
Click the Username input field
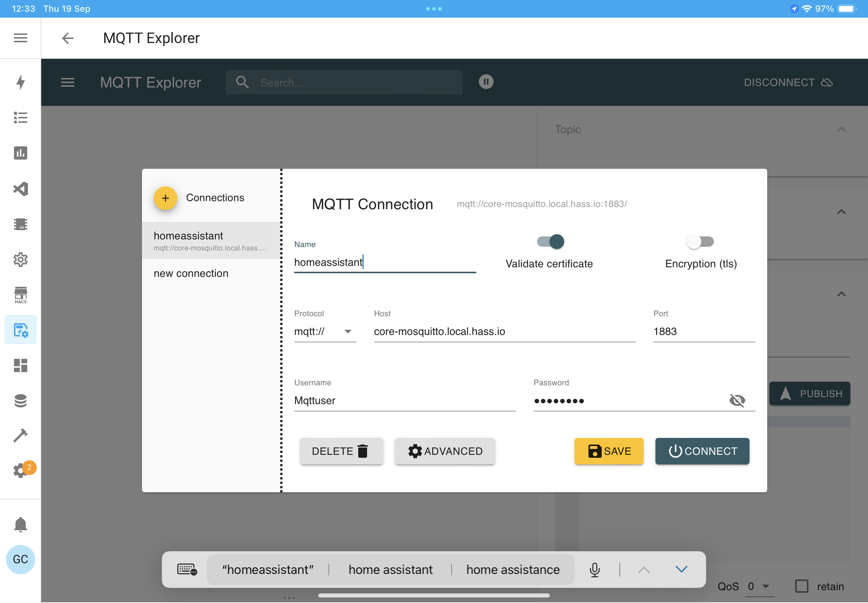(x=405, y=400)
